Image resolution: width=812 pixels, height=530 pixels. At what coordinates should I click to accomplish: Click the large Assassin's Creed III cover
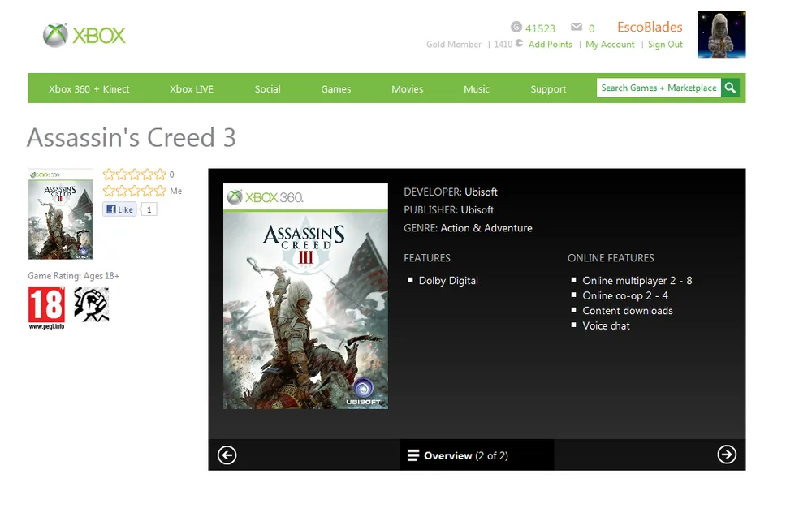point(305,296)
